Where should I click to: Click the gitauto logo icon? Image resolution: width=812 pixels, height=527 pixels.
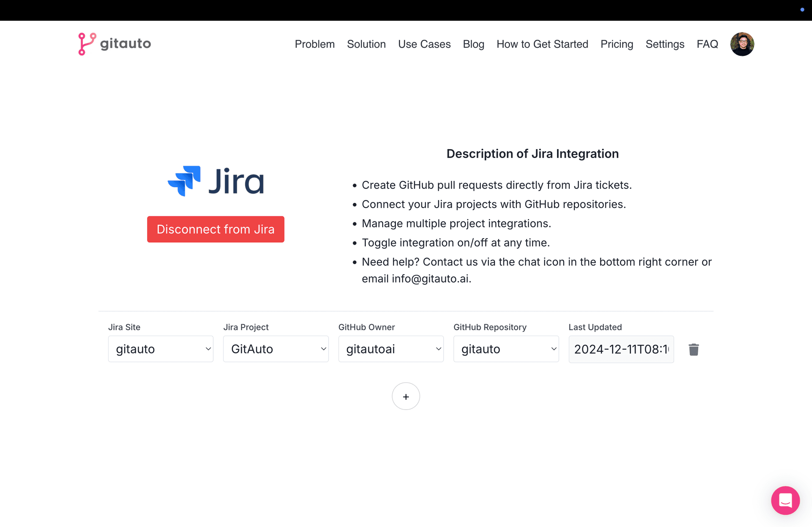[87, 44]
